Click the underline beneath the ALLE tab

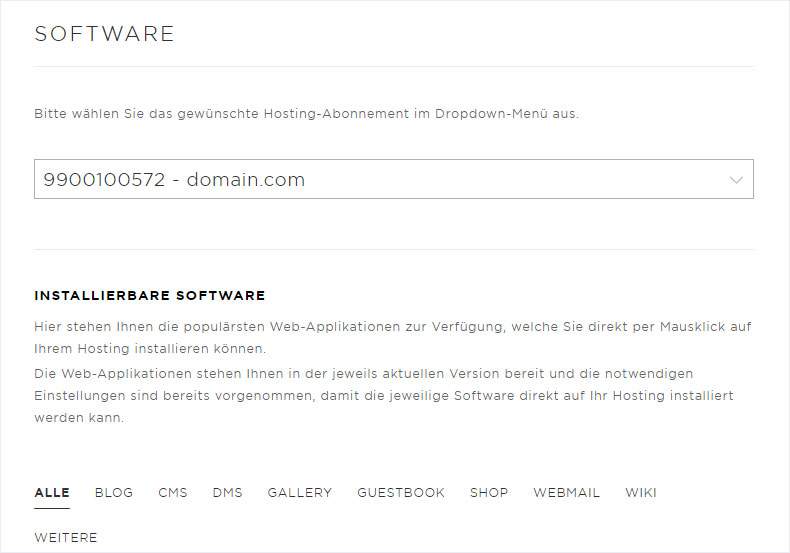tap(52, 508)
